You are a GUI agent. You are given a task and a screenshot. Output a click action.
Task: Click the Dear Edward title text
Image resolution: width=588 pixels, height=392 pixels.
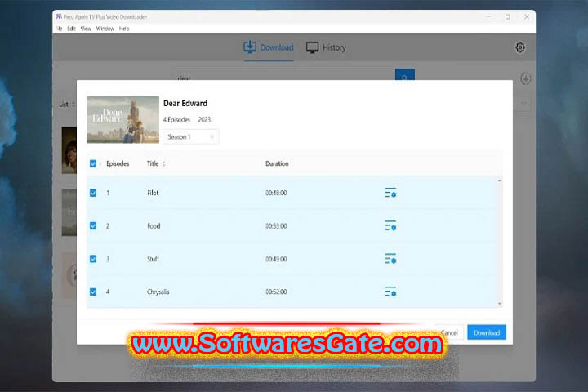pos(185,103)
